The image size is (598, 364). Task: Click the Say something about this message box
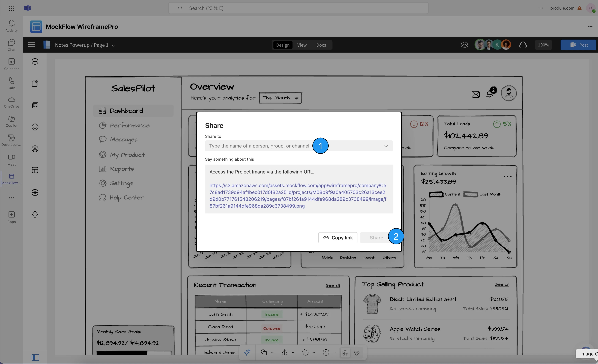click(299, 189)
